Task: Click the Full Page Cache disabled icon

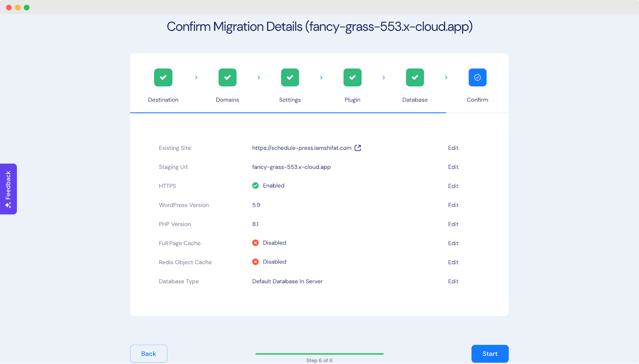Action: (x=256, y=243)
